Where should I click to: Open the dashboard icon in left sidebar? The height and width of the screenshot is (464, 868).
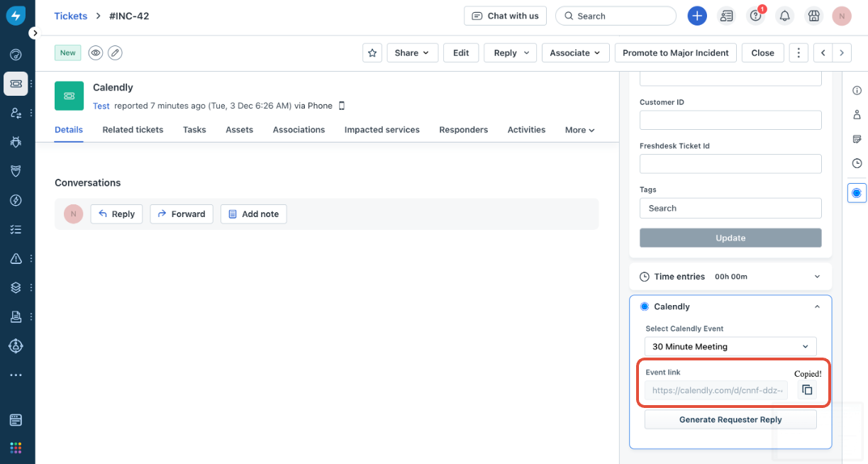coord(16,55)
